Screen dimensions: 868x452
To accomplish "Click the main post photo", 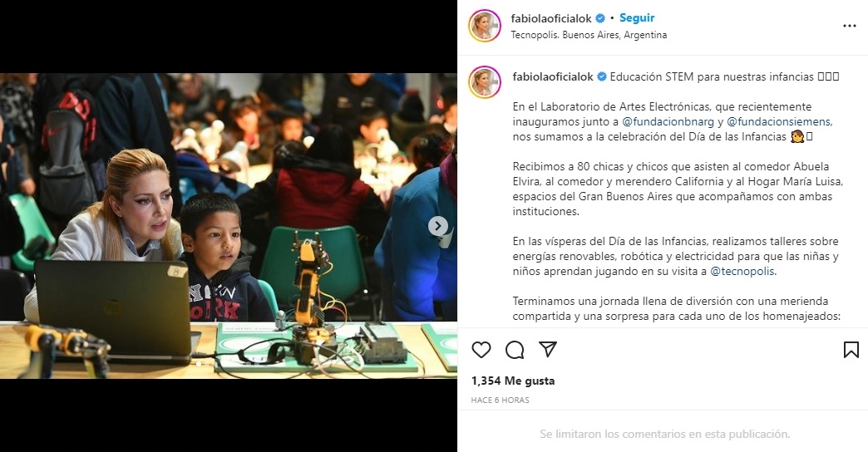I will coord(228,226).
